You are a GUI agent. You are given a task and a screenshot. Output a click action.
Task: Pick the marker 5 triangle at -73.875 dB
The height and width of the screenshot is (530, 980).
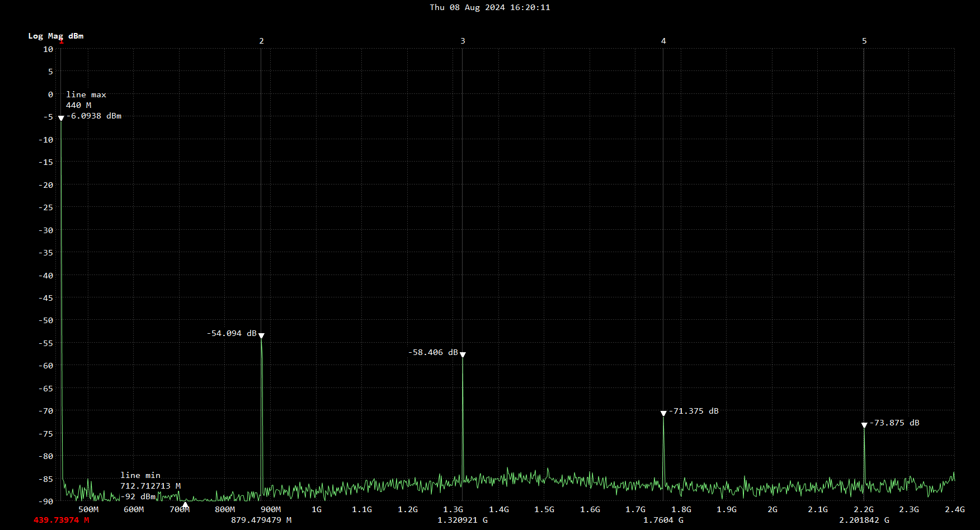[x=864, y=425]
